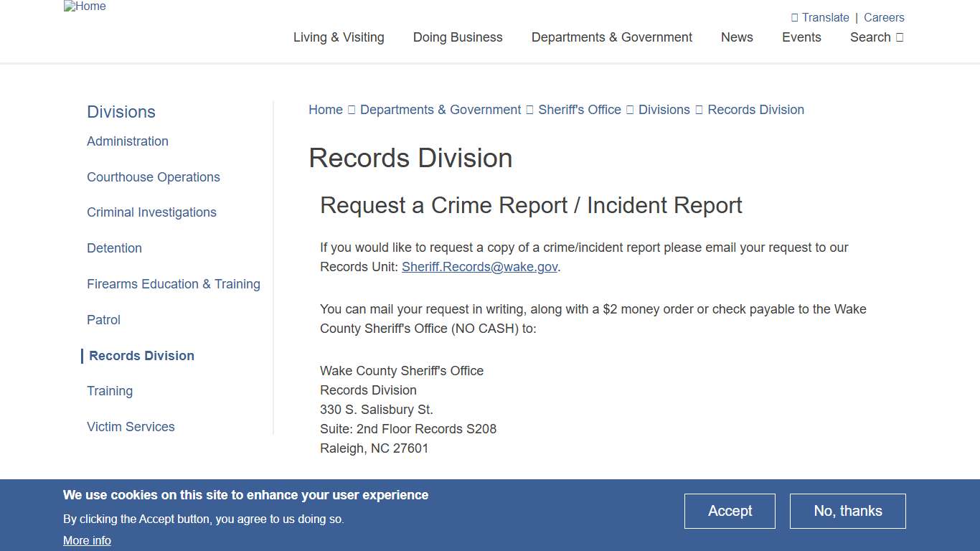Open the 'More info' cookie link

tap(87, 540)
